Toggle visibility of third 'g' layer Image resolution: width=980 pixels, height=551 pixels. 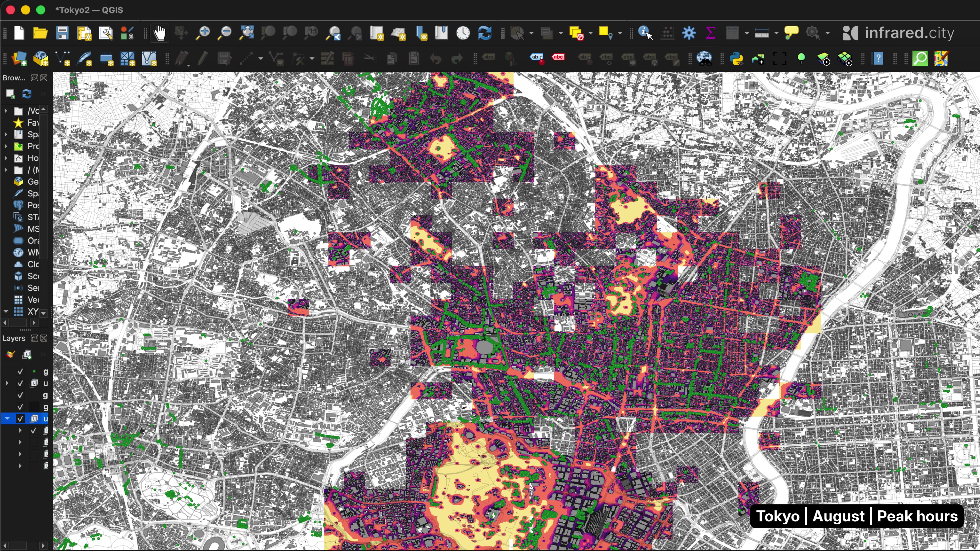[20, 407]
